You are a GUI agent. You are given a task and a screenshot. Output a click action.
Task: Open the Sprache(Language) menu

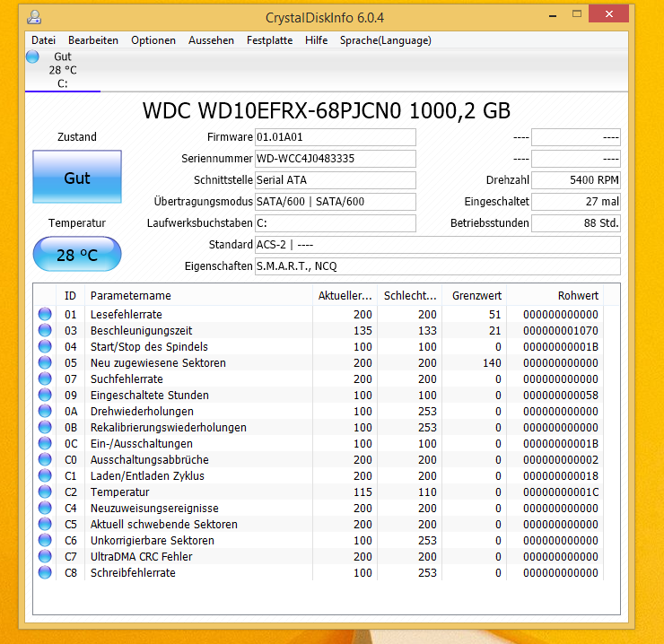point(385,40)
